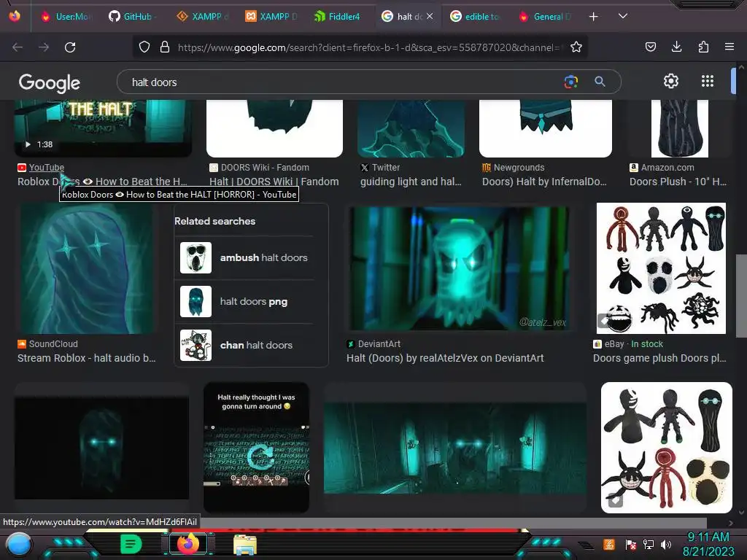Open Google quick settings gear
The height and width of the screenshot is (560, 747).
[671, 81]
